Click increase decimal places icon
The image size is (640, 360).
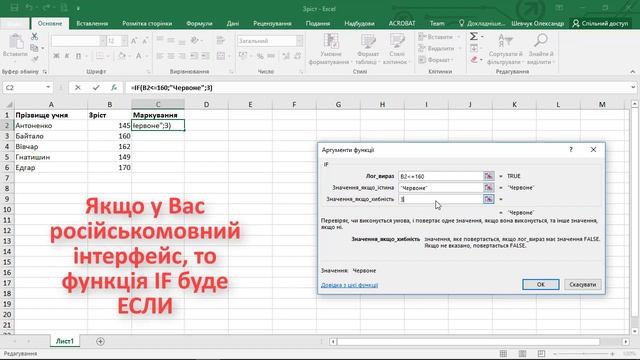click(x=286, y=56)
